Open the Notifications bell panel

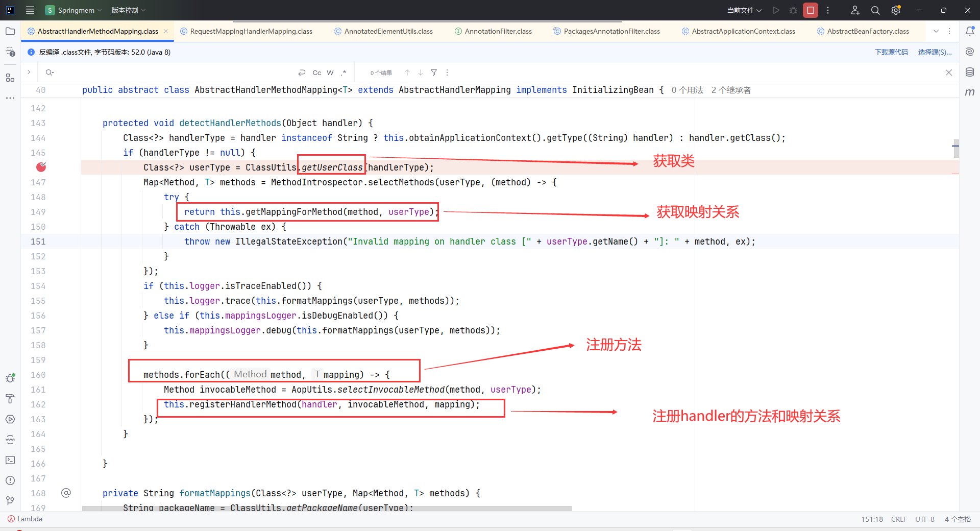tap(970, 31)
